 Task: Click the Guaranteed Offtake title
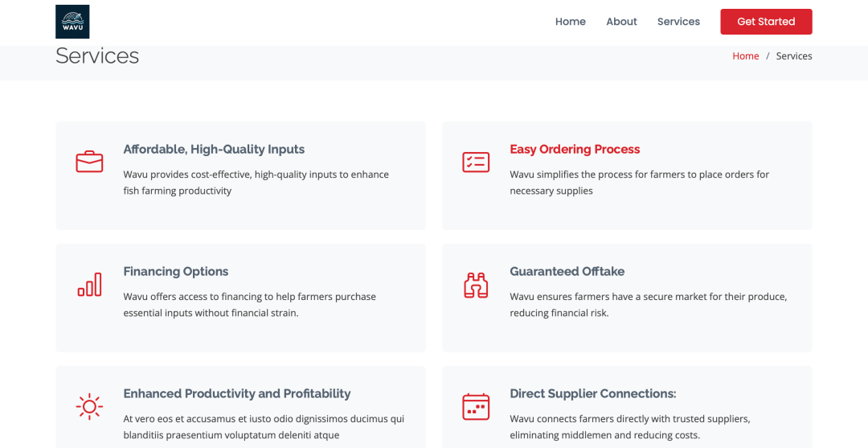tap(567, 272)
